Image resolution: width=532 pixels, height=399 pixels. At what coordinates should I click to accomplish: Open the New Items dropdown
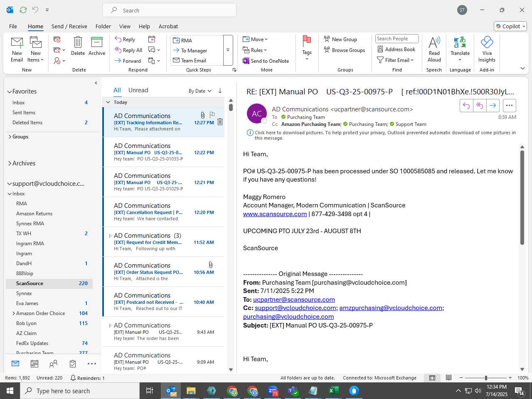coord(36,49)
